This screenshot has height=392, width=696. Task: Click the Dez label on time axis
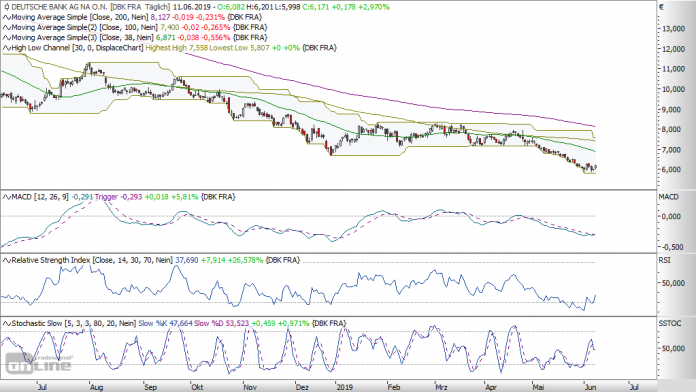pyautogui.click(x=302, y=387)
